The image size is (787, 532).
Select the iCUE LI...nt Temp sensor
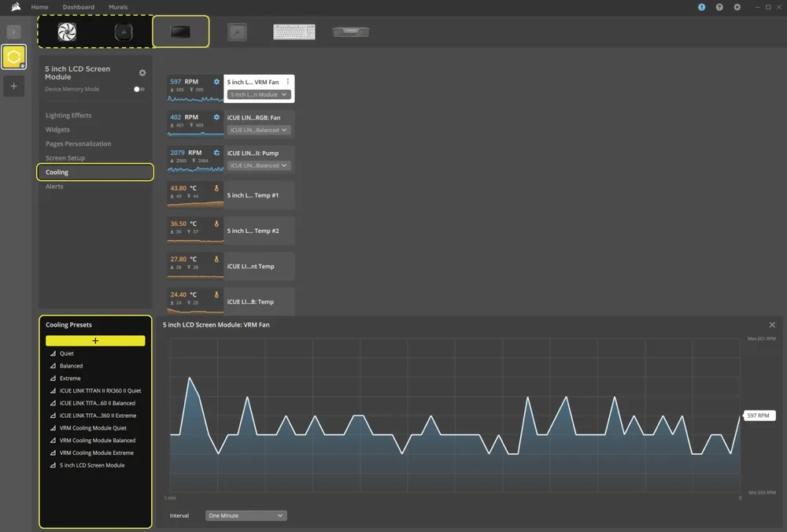(x=259, y=267)
